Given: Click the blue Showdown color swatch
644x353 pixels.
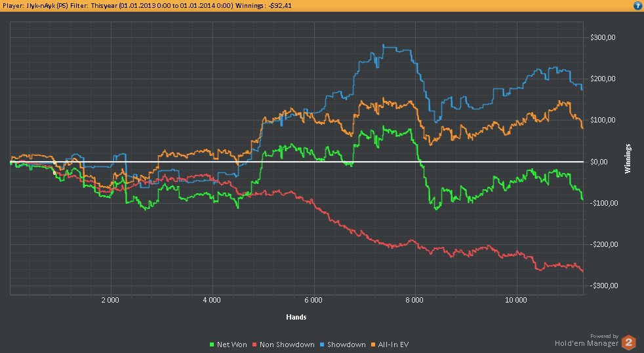Looking at the screenshot, I should coord(322,344).
